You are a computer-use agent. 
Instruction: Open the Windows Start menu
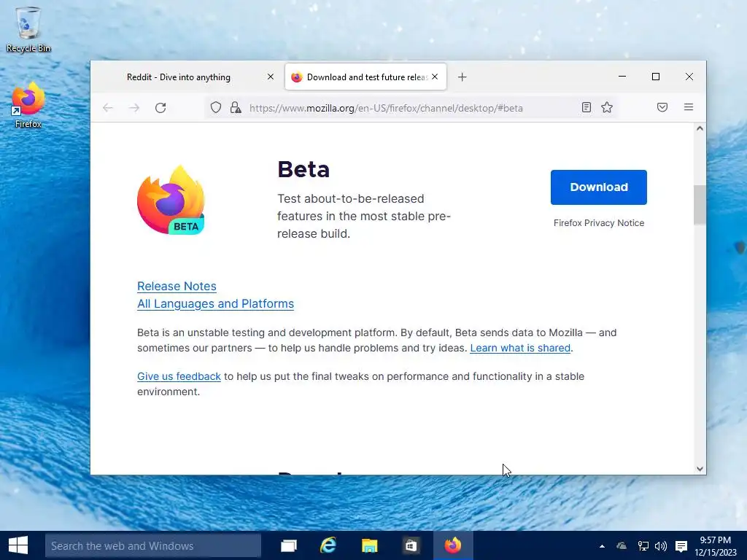point(18,545)
